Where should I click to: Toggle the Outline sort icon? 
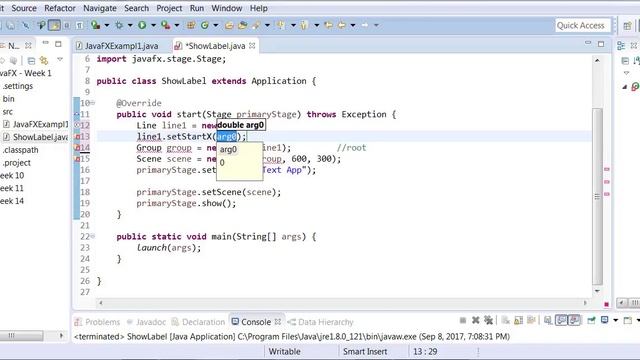click(636, 61)
